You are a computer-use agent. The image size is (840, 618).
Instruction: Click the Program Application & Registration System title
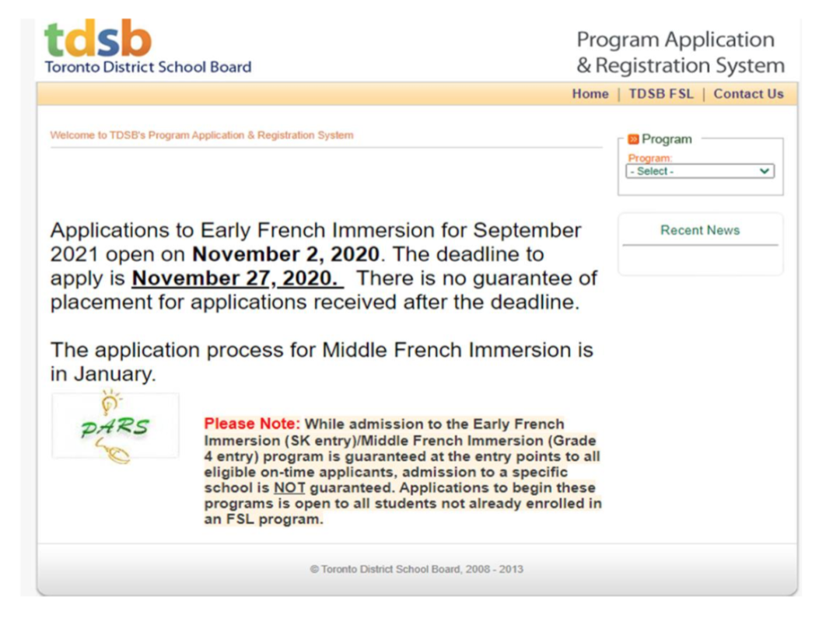(x=681, y=52)
